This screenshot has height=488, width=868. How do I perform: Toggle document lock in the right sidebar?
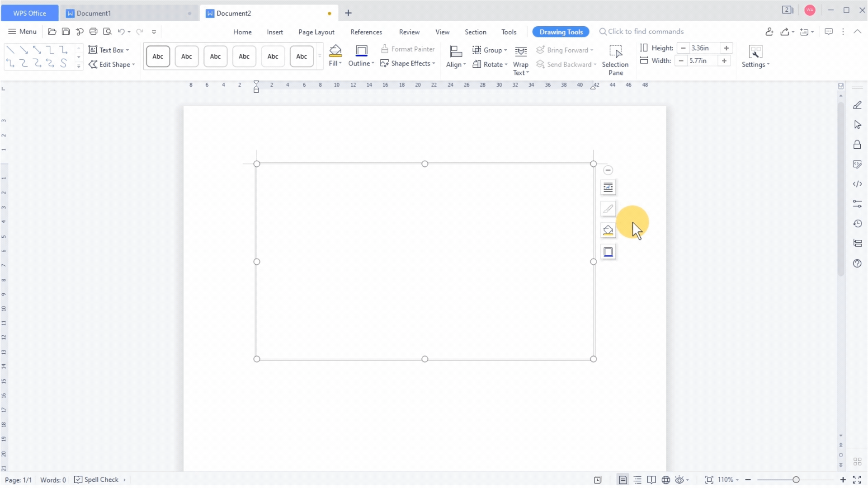858,145
